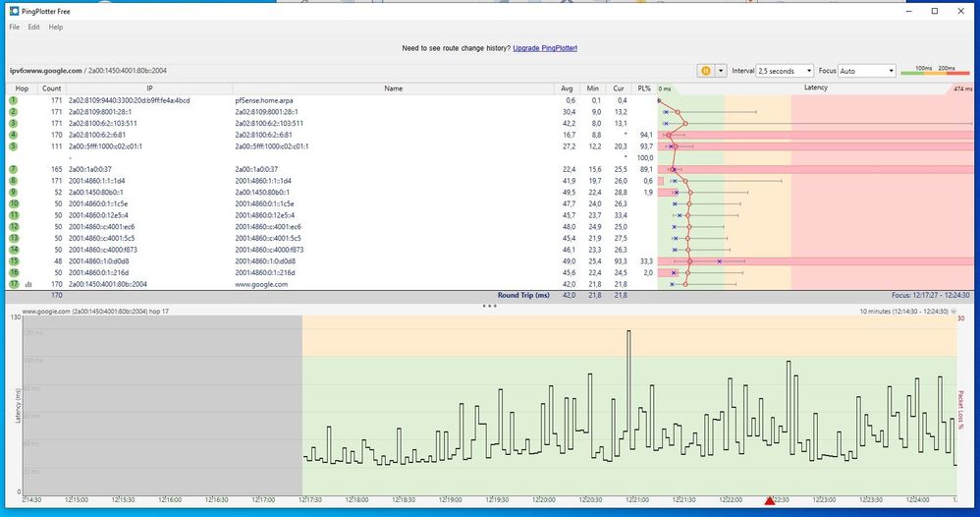
Task: Click the 33,3 packet loss value in hop 15
Action: 646,261
